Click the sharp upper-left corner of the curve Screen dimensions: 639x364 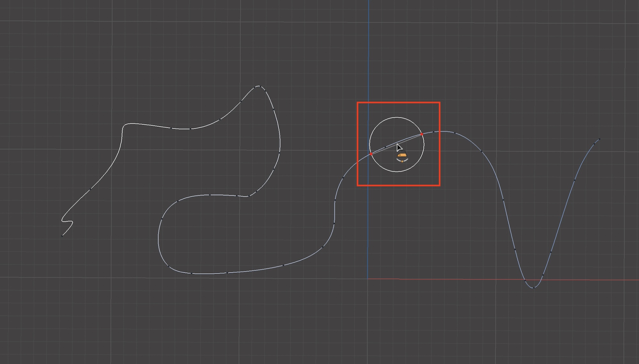click(124, 125)
